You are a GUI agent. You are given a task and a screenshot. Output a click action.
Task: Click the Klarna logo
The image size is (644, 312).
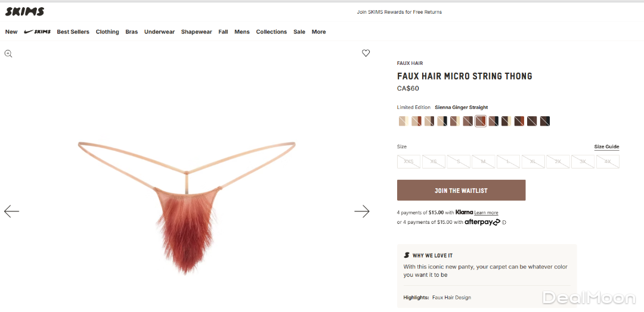pos(464,213)
